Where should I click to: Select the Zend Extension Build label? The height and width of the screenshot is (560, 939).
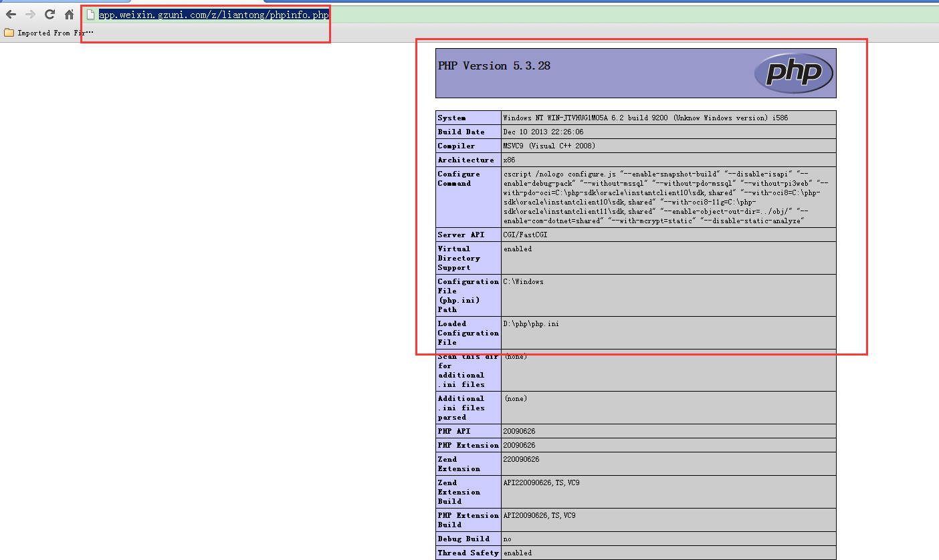click(x=459, y=492)
